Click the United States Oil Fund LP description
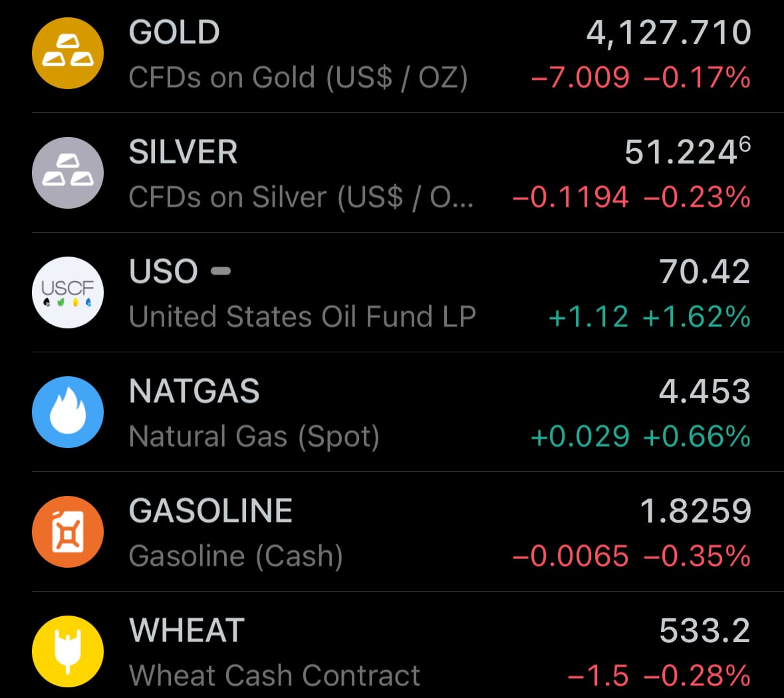The image size is (784, 698). (x=303, y=316)
